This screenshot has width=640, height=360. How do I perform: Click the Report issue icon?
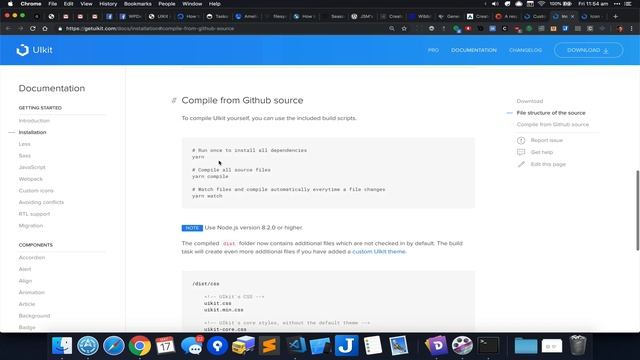521,140
